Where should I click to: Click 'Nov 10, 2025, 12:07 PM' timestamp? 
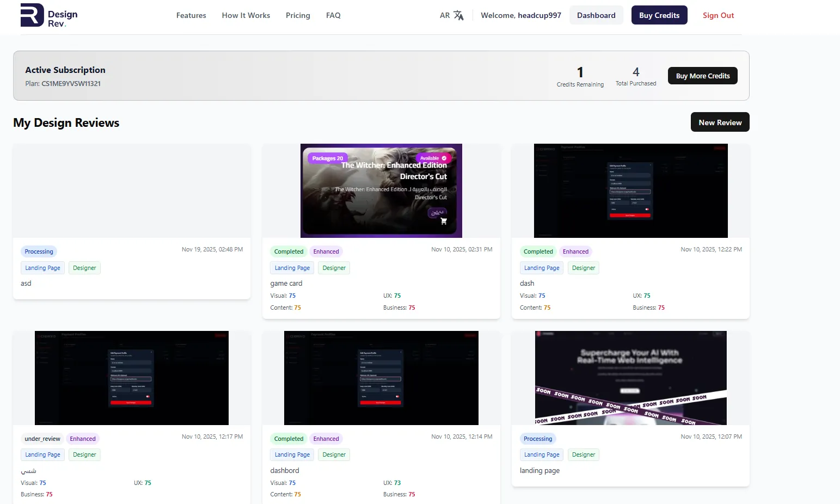coord(711,437)
